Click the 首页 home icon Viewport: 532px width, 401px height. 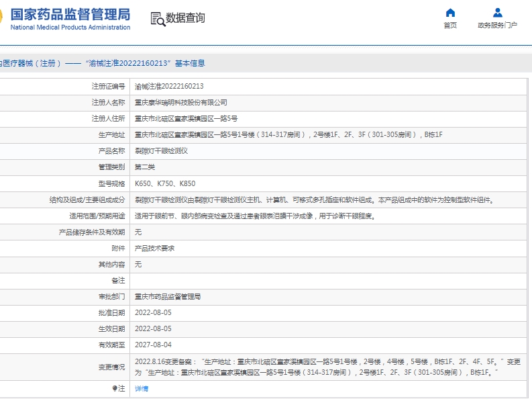tap(450, 13)
